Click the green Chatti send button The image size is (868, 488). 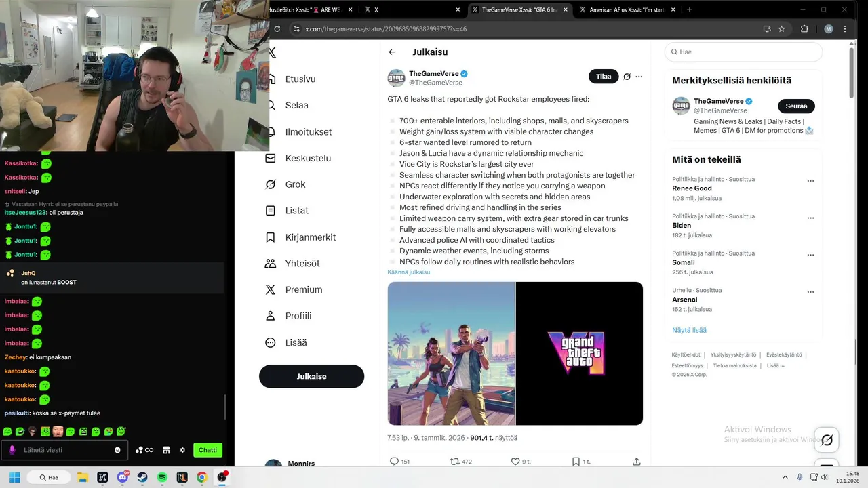208,450
